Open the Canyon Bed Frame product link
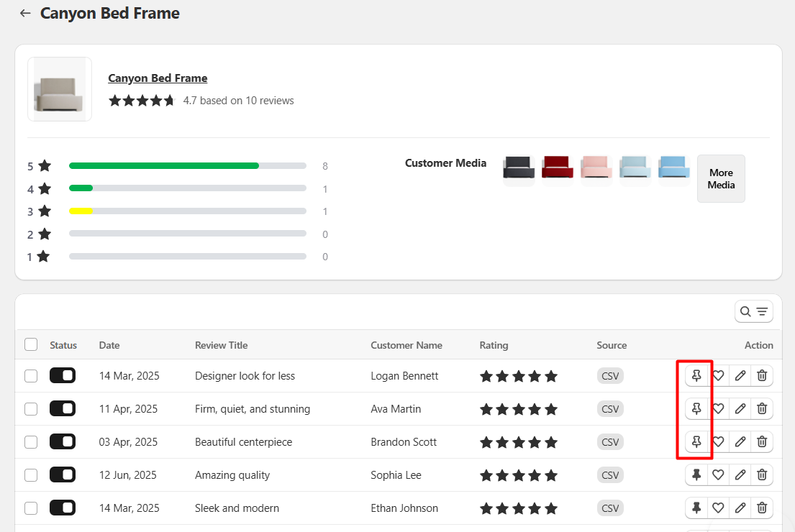The image size is (795, 532). (x=158, y=78)
